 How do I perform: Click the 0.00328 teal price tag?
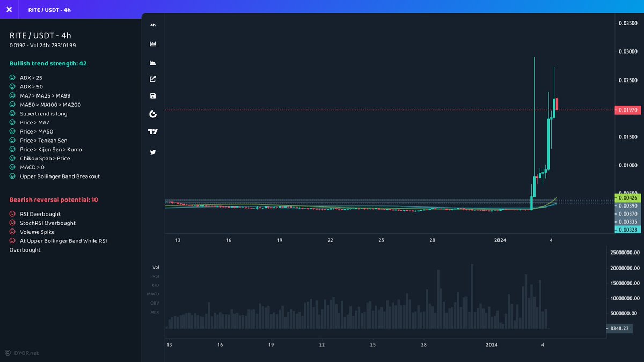627,230
